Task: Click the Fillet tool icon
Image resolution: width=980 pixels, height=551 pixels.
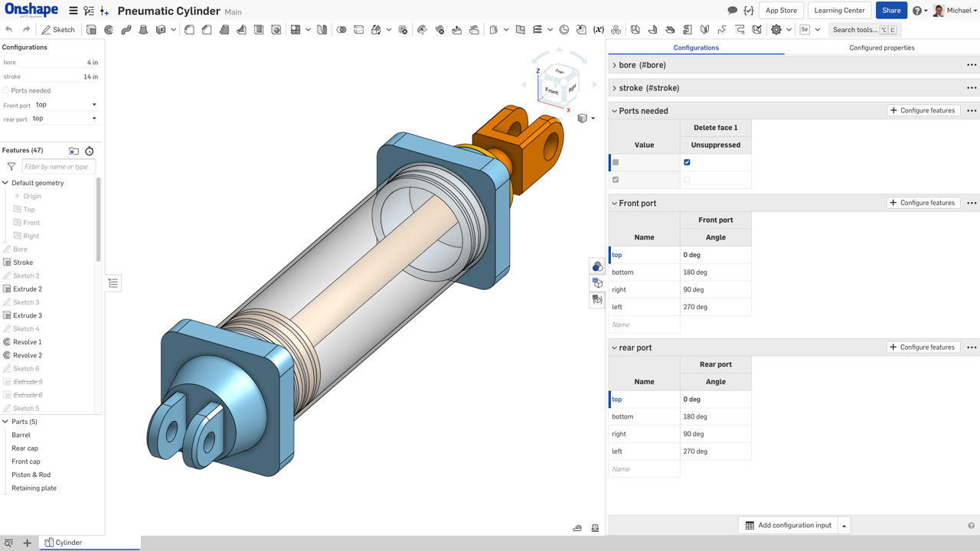Action: point(189,30)
